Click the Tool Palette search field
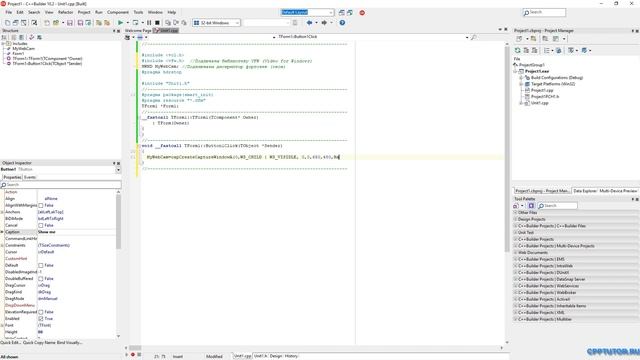This screenshot has height=360, width=640. (557, 206)
